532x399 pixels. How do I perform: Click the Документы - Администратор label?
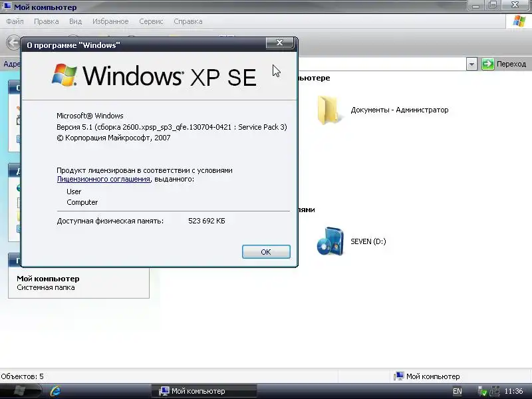pyautogui.click(x=400, y=110)
